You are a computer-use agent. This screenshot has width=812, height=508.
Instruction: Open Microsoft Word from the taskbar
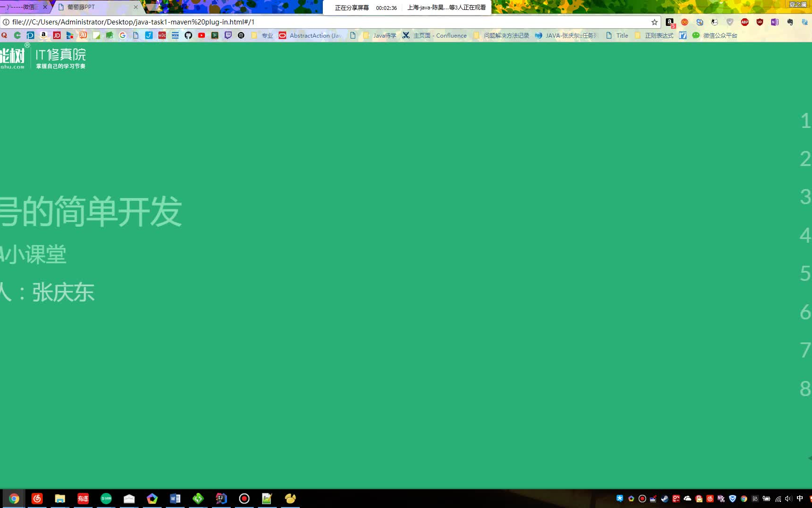(175, 499)
